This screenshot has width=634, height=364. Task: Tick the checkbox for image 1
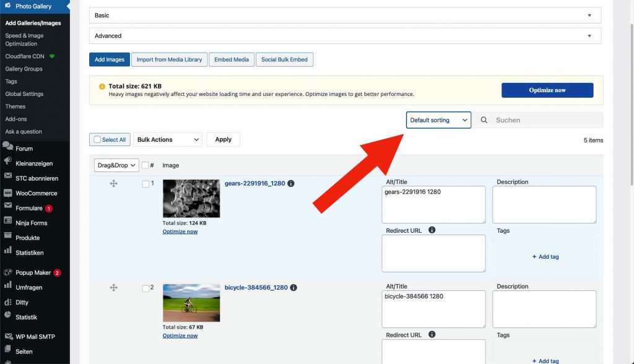point(145,184)
